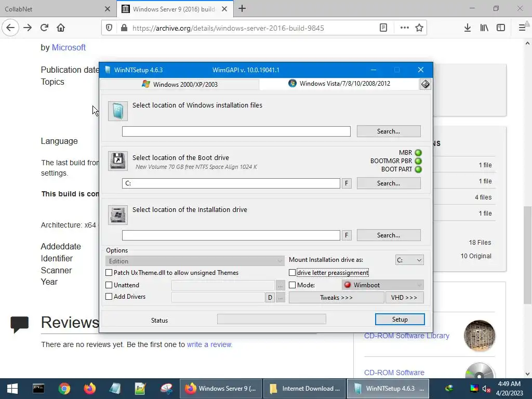The height and width of the screenshot is (399, 532).
Task: Click the Firefox address bar URL
Action: tap(228, 28)
